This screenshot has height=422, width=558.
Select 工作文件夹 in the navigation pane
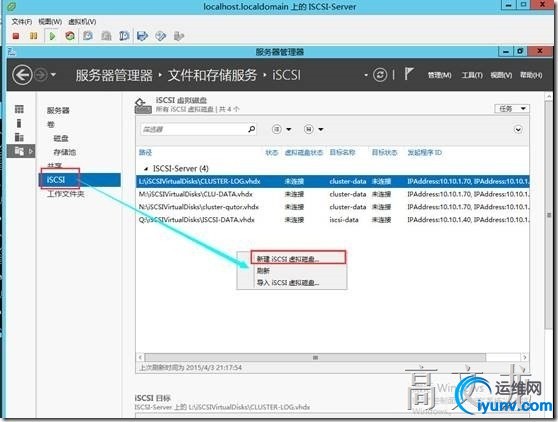point(66,194)
